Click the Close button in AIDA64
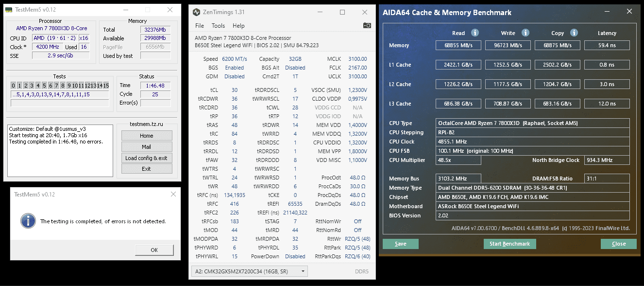This screenshot has width=644, height=286. [619, 244]
